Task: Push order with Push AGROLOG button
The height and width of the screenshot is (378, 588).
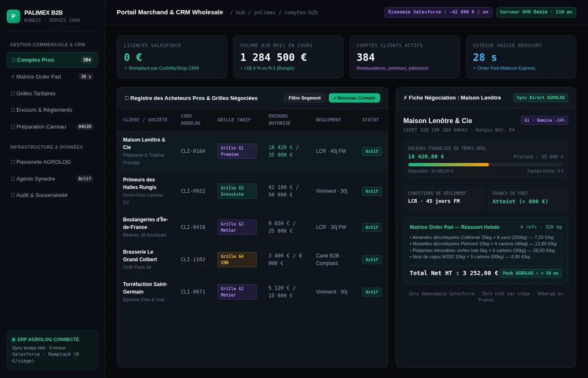Action: pyautogui.click(x=531, y=273)
